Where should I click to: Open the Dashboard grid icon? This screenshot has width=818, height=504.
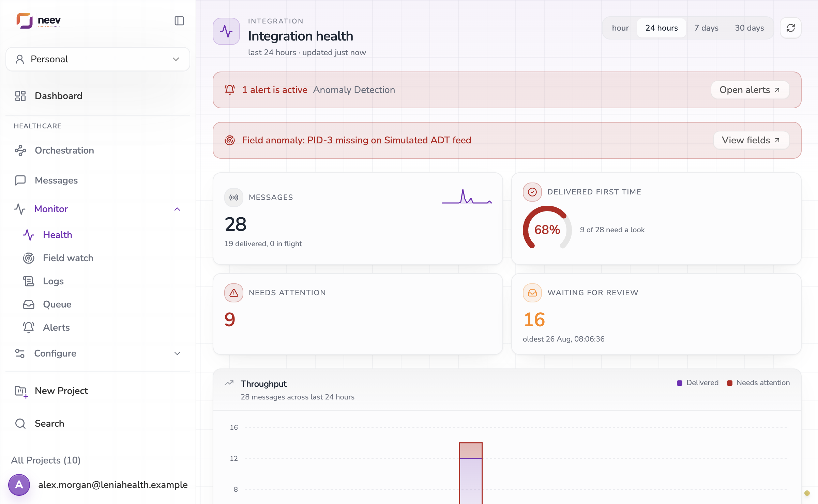pos(20,96)
